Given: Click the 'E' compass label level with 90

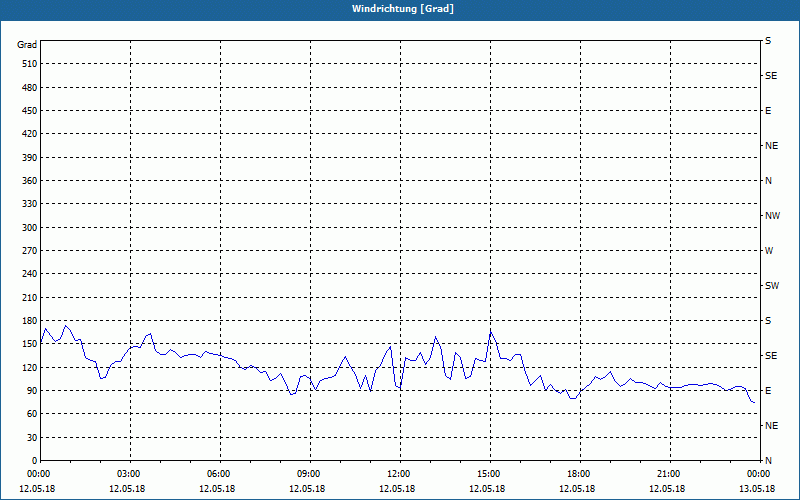Looking at the screenshot, I should tap(768, 391).
